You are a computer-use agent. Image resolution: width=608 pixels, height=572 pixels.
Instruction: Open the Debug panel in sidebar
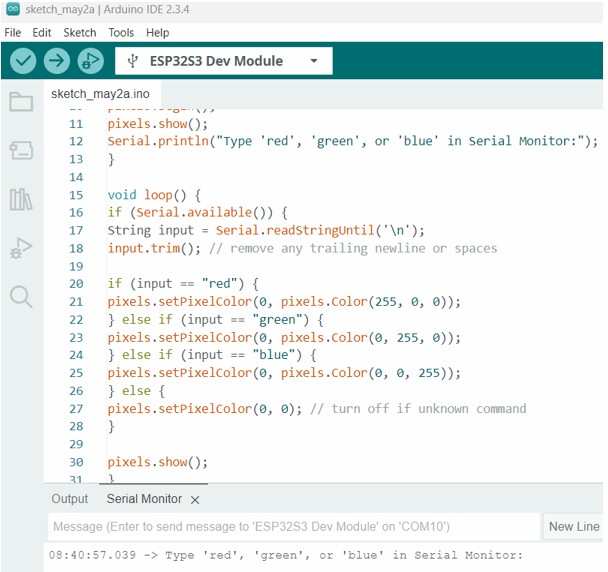pyautogui.click(x=21, y=248)
